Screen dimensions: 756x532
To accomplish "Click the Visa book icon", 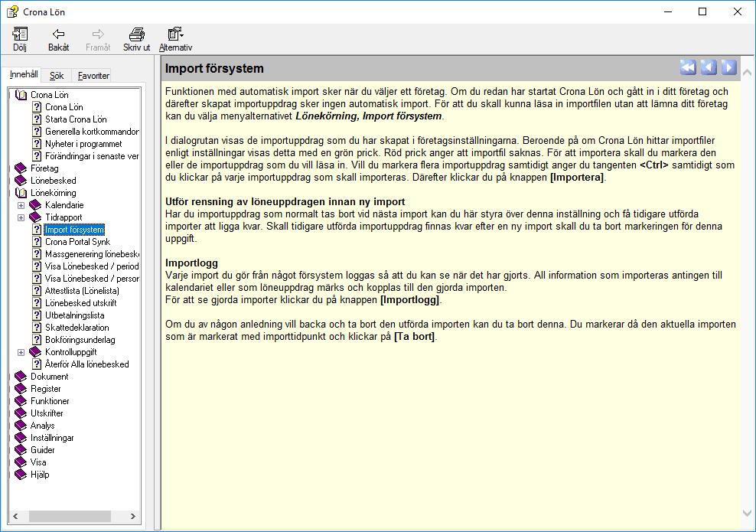I will [x=21, y=462].
